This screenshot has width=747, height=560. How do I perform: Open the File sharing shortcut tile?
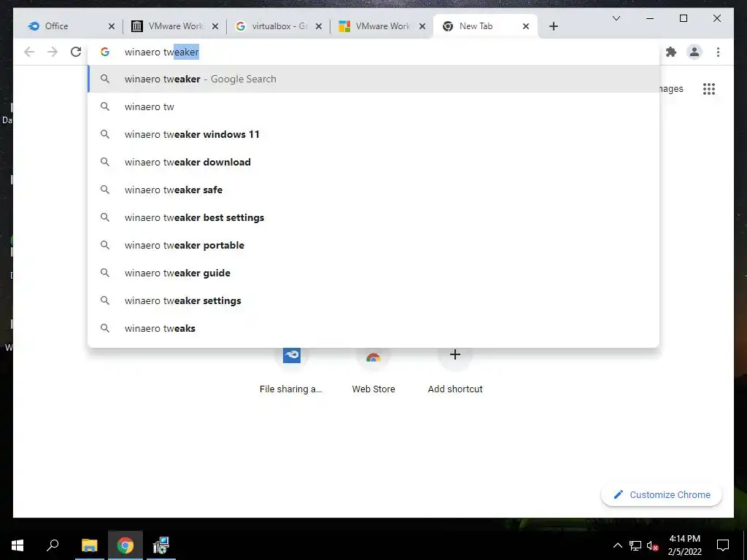click(x=291, y=371)
